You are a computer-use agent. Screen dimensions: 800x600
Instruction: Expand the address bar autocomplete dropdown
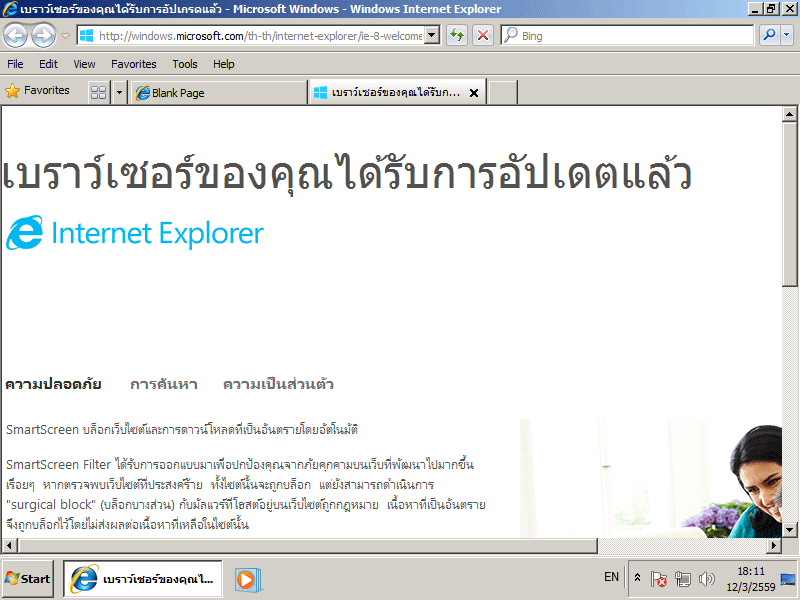pos(432,36)
